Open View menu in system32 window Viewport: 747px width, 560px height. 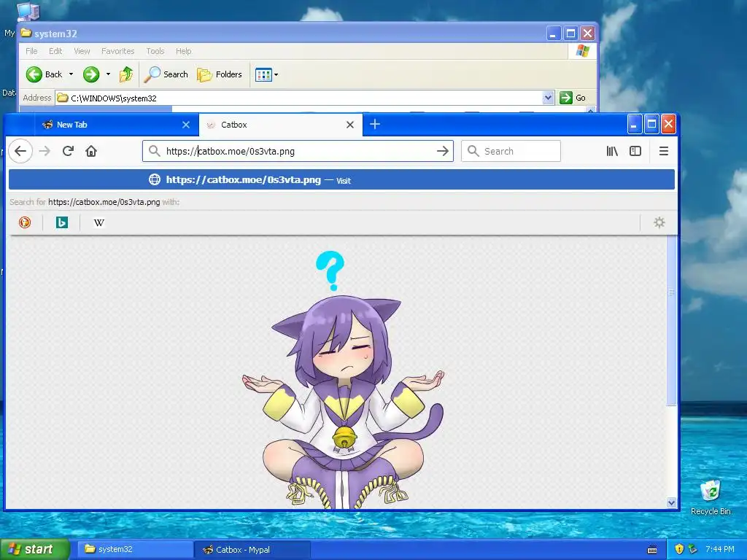point(82,51)
